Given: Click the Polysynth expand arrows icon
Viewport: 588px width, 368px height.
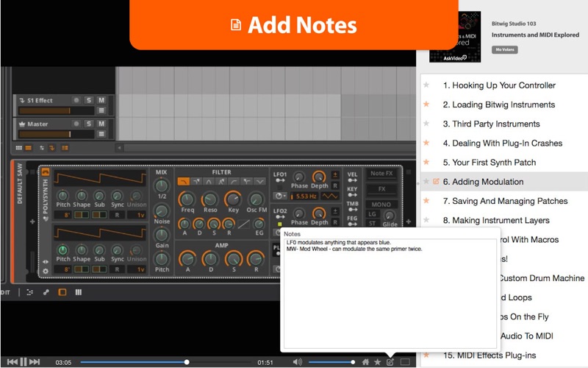Looking at the screenshot, I should coord(46,262).
